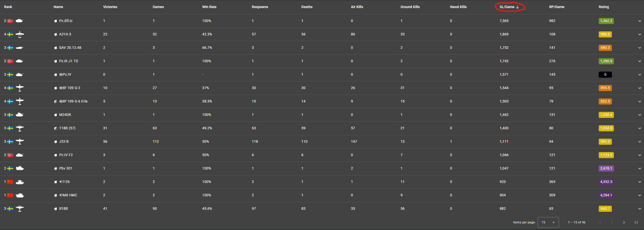
Task: Click the bomber icon in the B18B row
Action: [x=20, y=209]
